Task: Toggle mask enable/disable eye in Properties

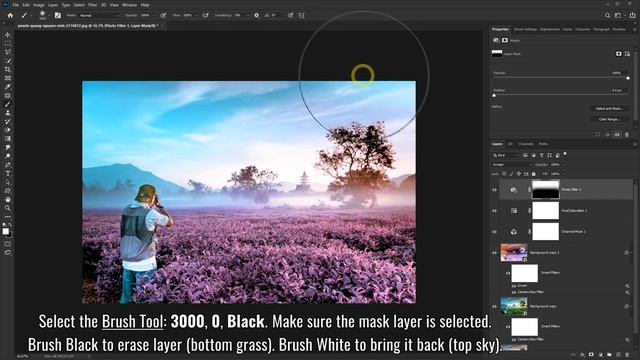Action: (x=617, y=134)
